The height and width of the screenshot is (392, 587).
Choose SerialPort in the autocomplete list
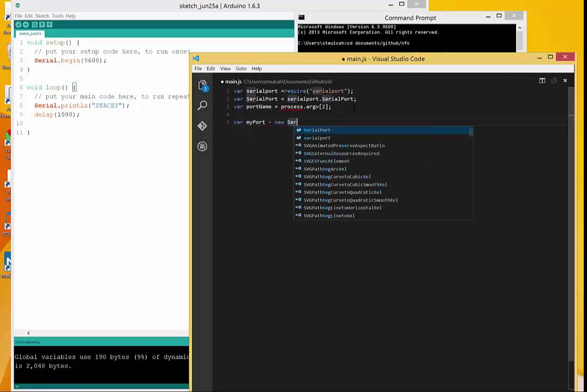pos(383,130)
